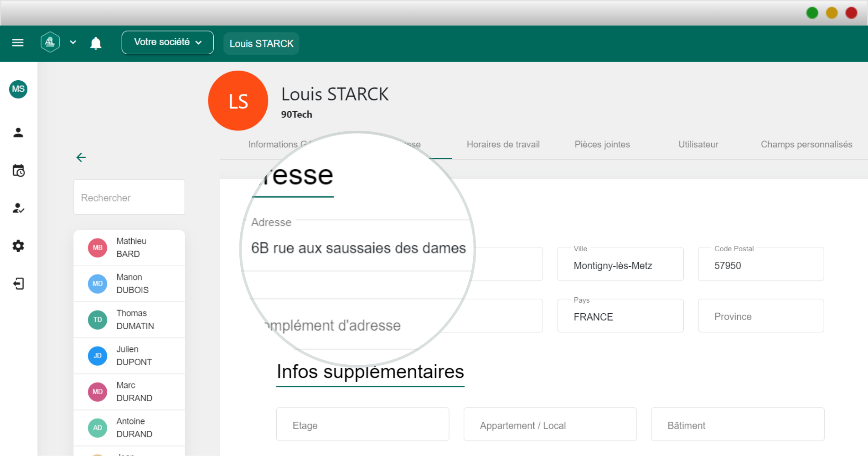Image resolution: width=868 pixels, height=456 pixels.
Task: Focus the Rechercher search field
Action: point(129,197)
